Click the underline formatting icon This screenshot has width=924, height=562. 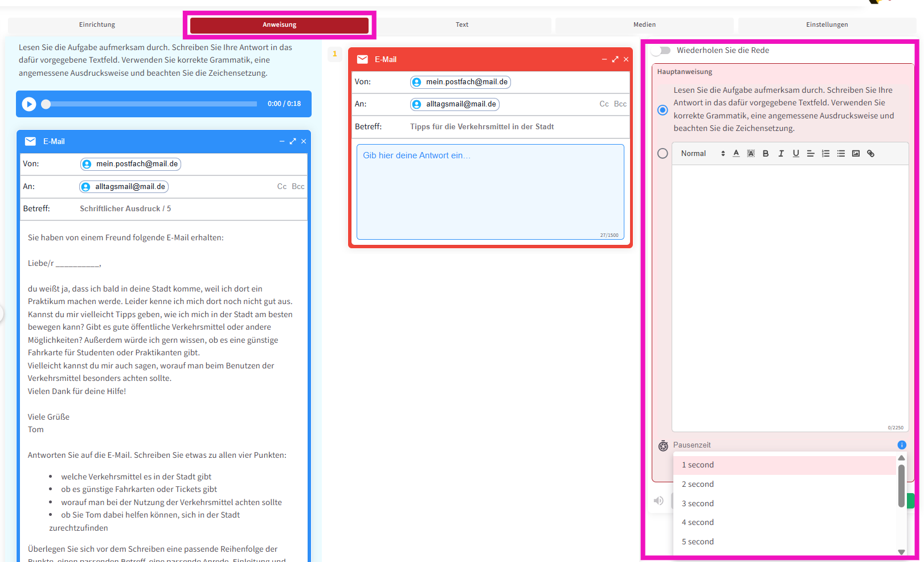click(x=796, y=154)
